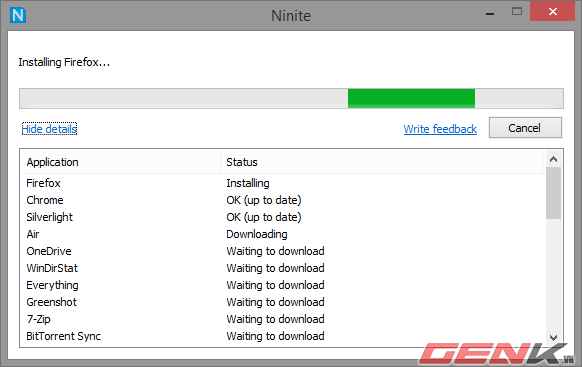Cancel the installation
The image size is (582, 367).
click(x=525, y=128)
